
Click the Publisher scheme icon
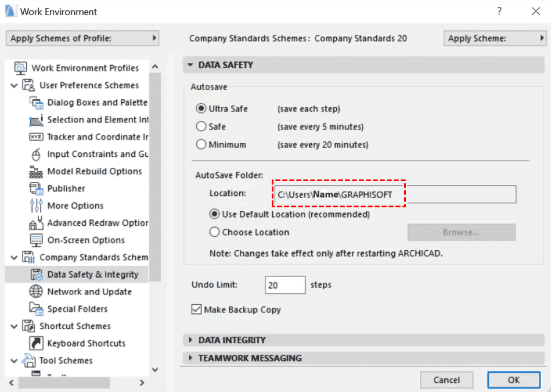pos(37,189)
